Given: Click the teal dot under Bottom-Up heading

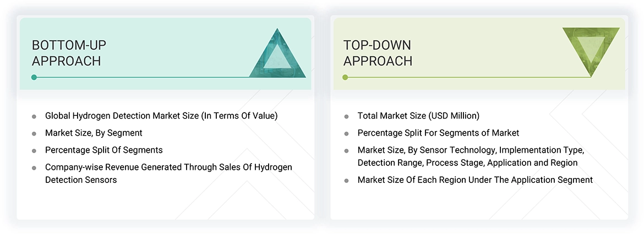Looking at the screenshot, I should click(x=34, y=77).
